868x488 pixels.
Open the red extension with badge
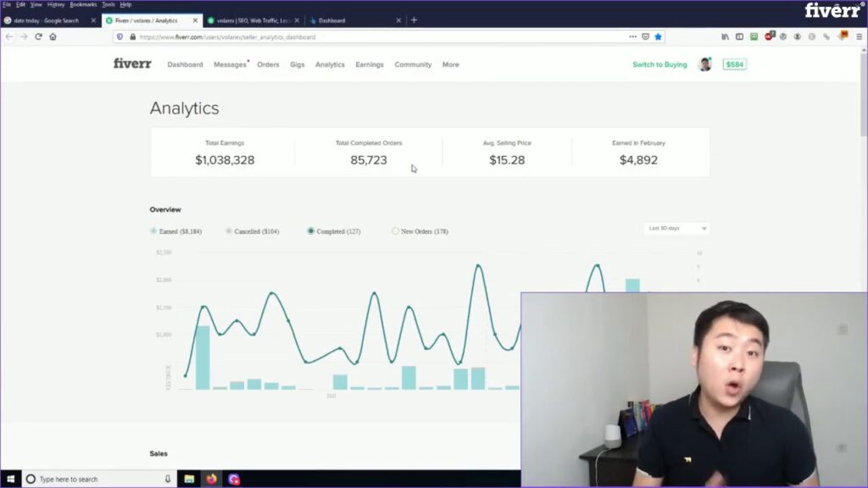[769, 36]
